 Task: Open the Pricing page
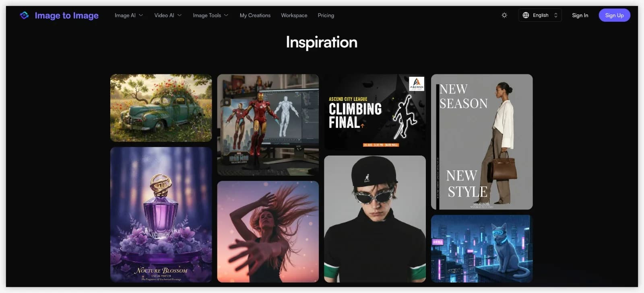326,15
